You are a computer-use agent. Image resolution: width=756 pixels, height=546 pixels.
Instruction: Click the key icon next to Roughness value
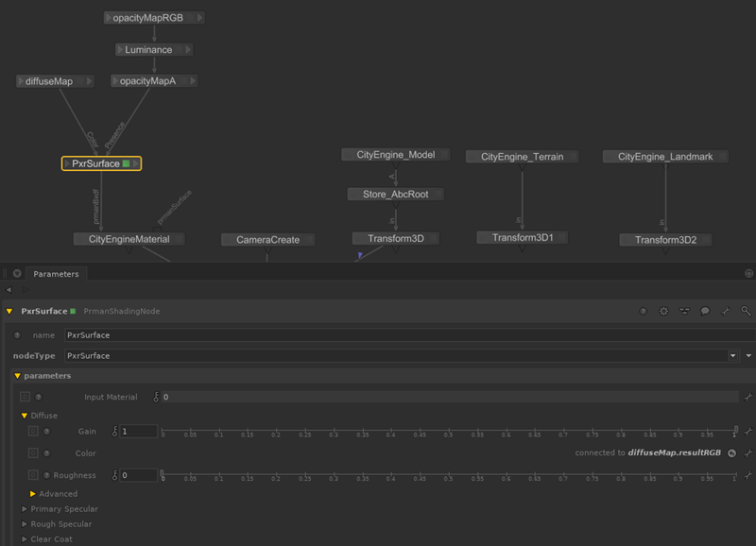pyautogui.click(x=116, y=475)
